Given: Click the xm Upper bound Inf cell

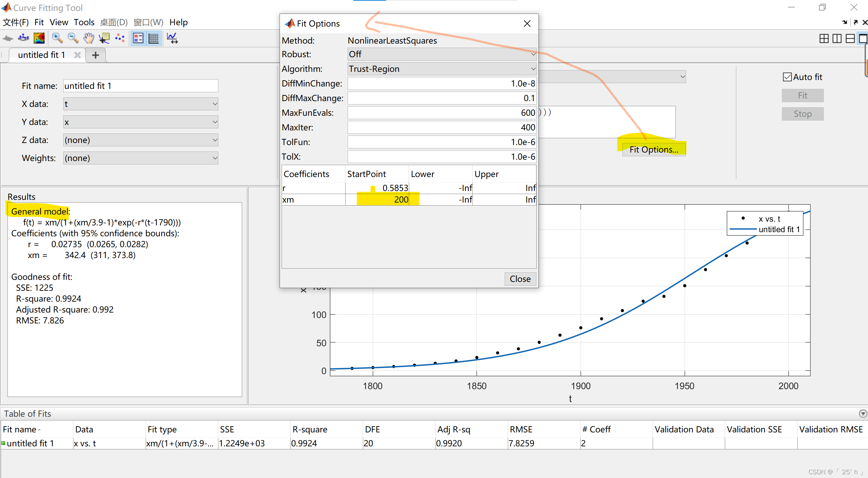Looking at the screenshot, I should click(x=504, y=200).
